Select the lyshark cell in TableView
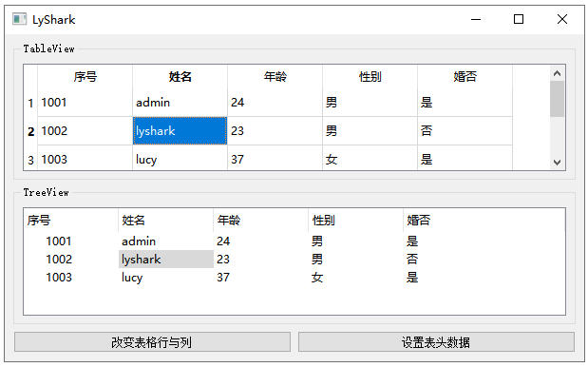 [180, 130]
